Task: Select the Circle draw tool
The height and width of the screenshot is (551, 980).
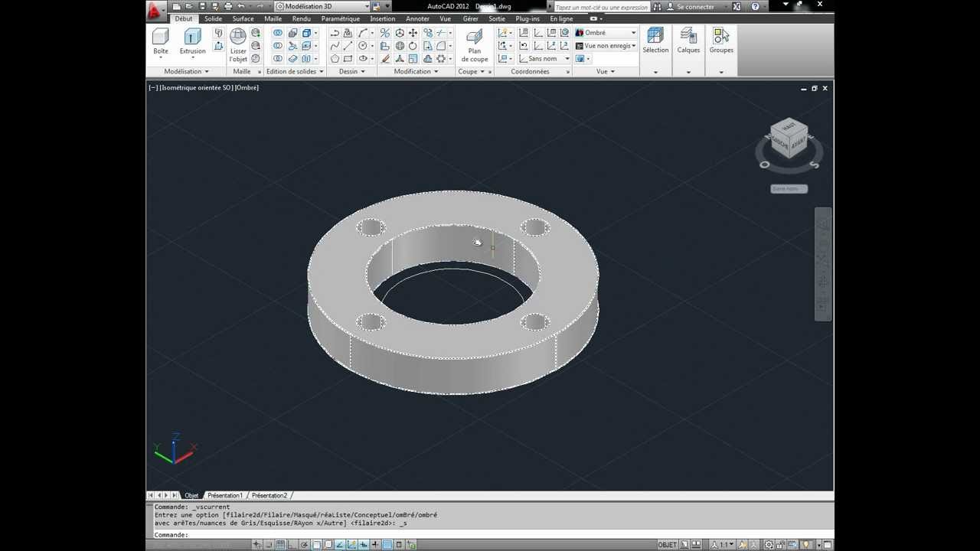Action: pyautogui.click(x=363, y=46)
